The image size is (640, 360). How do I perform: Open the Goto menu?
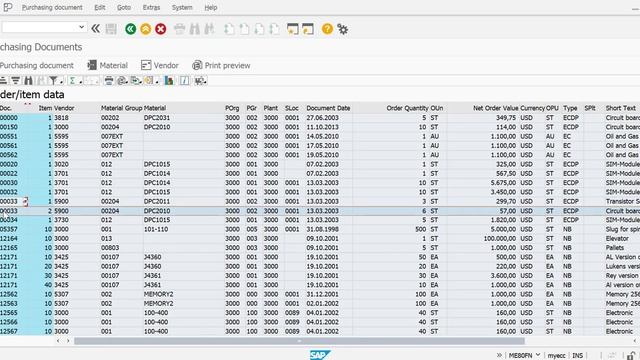pos(124,7)
